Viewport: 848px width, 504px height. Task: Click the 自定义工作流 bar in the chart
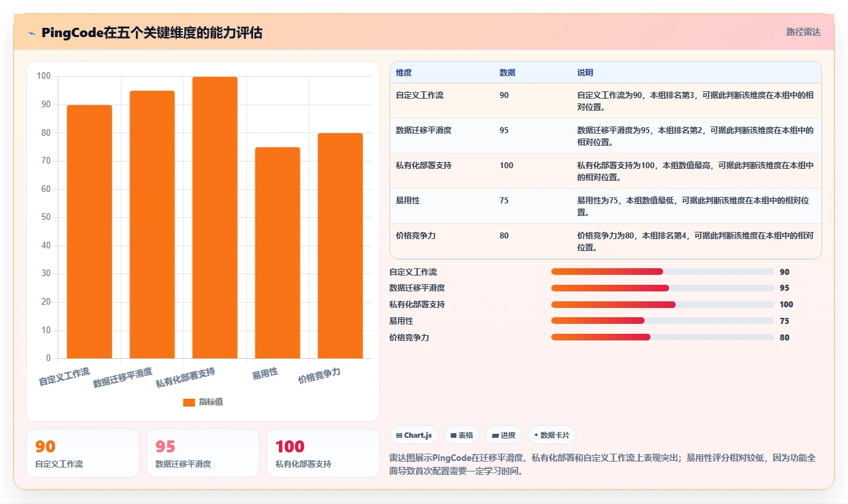click(89, 232)
